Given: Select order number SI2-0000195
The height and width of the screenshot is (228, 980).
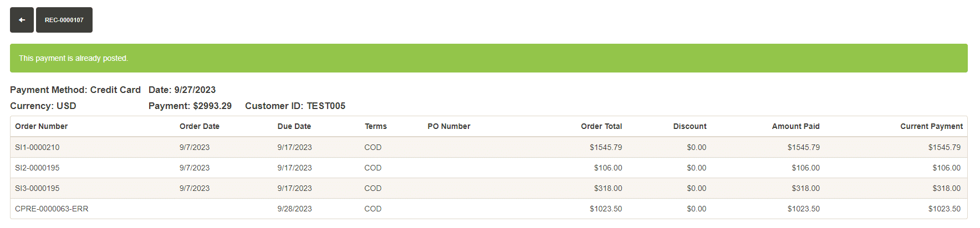Looking at the screenshot, I should pos(37,168).
